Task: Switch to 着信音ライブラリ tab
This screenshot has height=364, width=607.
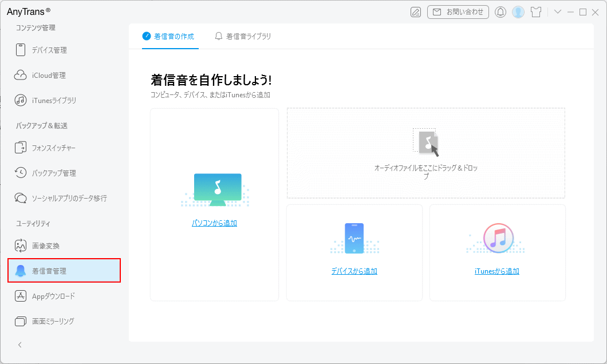Action: tap(243, 37)
